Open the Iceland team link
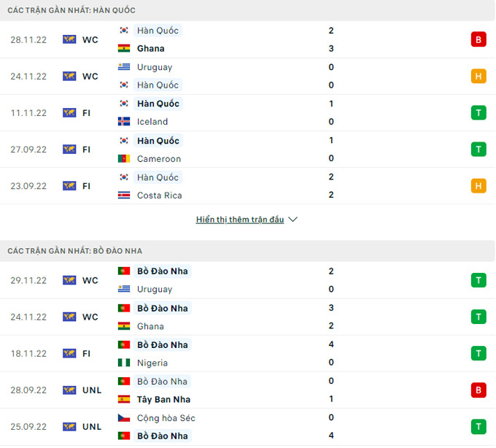 point(152,122)
